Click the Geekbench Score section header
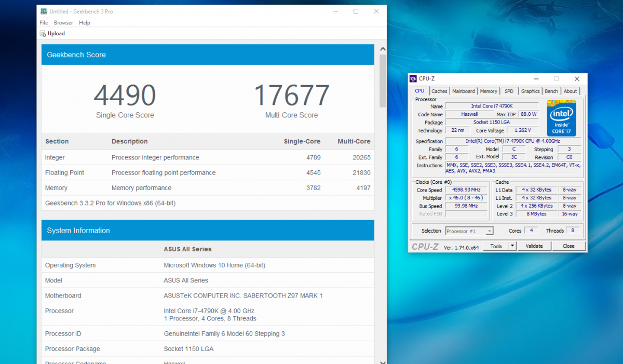This screenshot has height=364, width=623. (x=208, y=55)
